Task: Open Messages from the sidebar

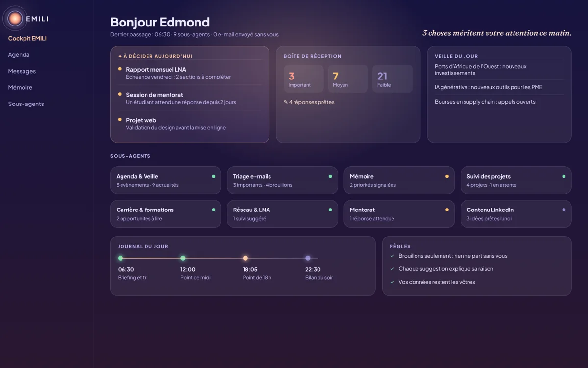Action: click(x=22, y=71)
